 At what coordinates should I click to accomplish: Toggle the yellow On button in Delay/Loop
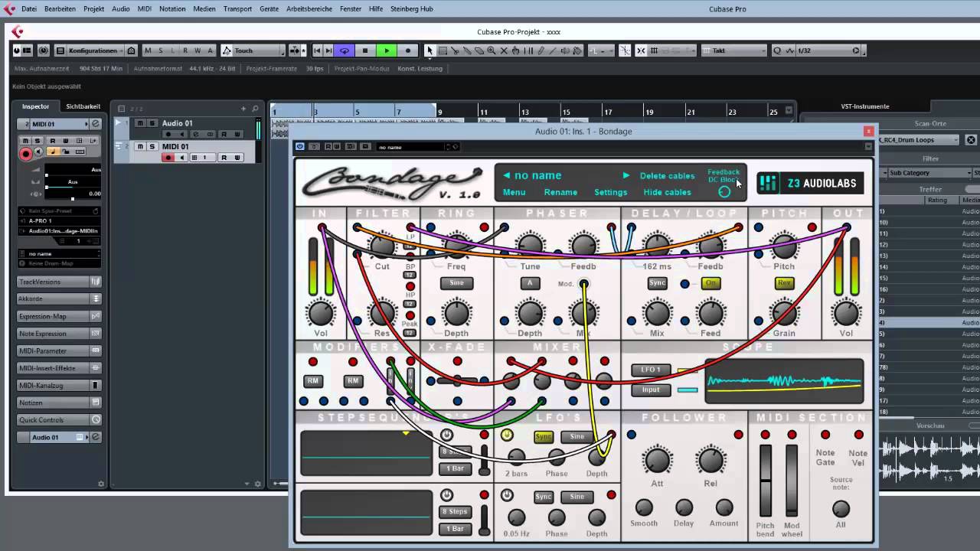tap(710, 283)
